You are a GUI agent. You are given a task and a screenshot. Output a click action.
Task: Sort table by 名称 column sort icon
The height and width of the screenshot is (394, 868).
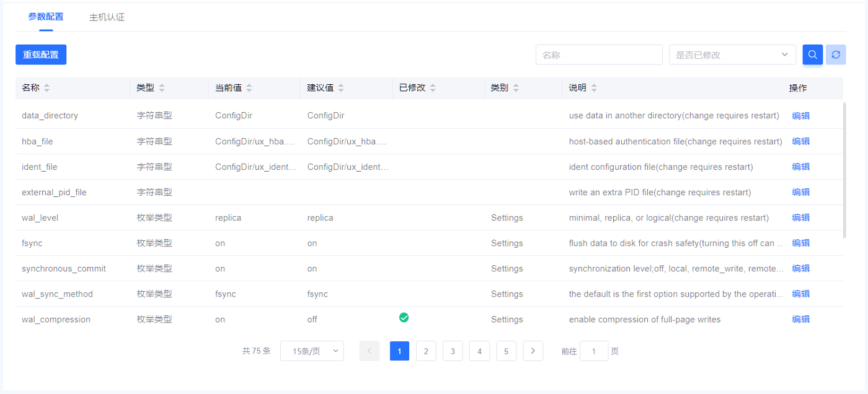pyautogui.click(x=46, y=88)
